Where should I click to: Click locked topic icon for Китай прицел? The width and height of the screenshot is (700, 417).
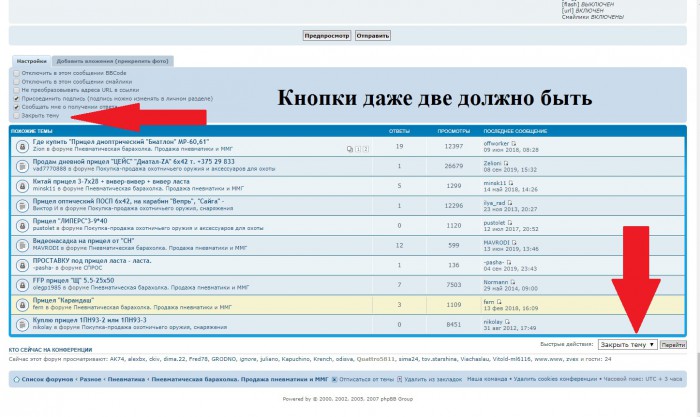(x=22, y=186)
